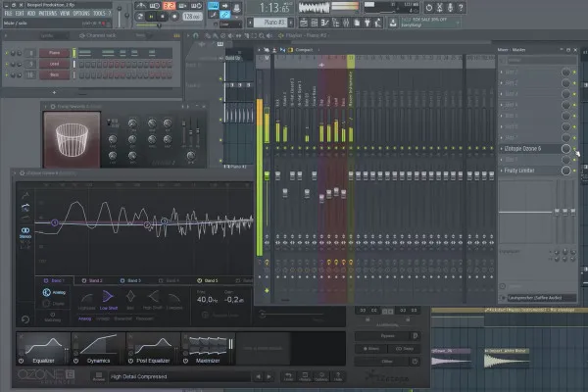Mute the Lead channel green LED
Viewport: 588px width, 392px height.
[7, 64]
